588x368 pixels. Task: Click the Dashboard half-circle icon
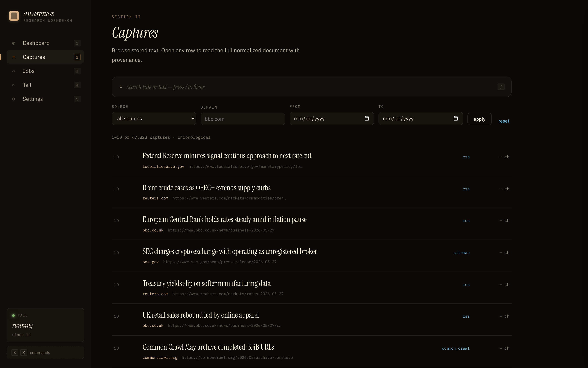pyautogui.click(x=14, y=43)
